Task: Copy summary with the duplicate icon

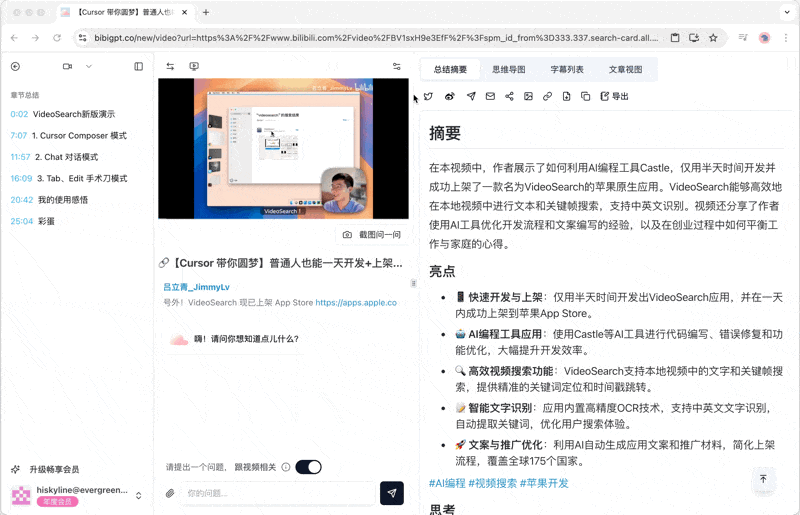Action: pos(586,96)
